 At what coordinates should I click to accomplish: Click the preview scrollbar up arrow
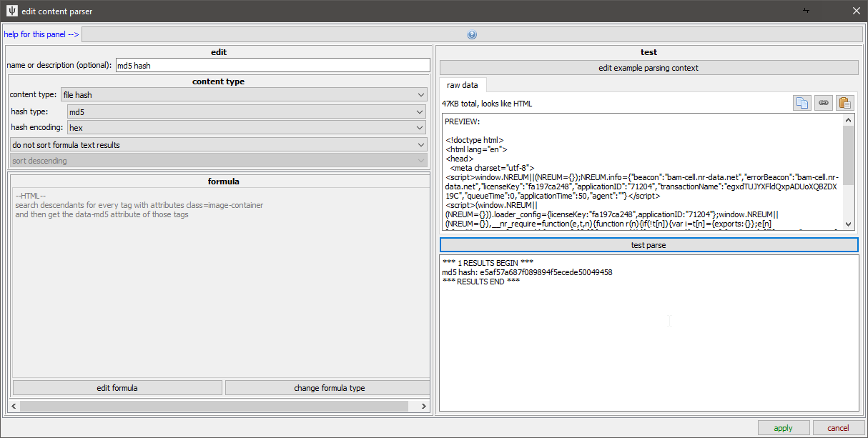848,120
